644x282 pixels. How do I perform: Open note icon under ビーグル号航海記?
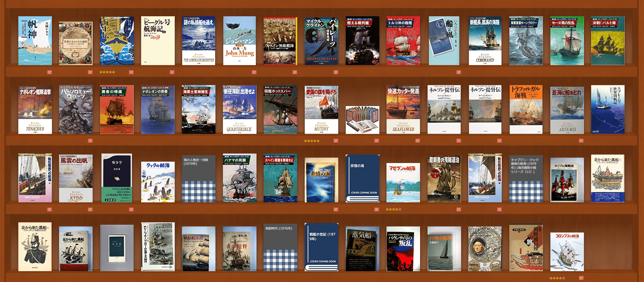[x=172, y=72]
